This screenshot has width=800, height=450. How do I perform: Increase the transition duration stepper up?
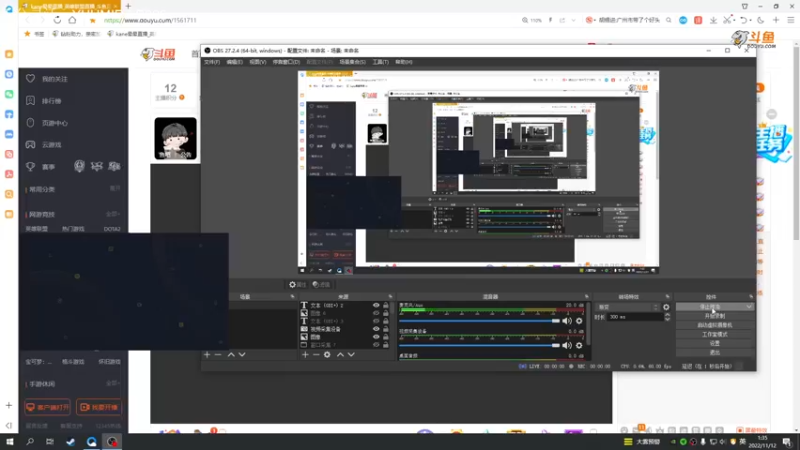(667, 315)
